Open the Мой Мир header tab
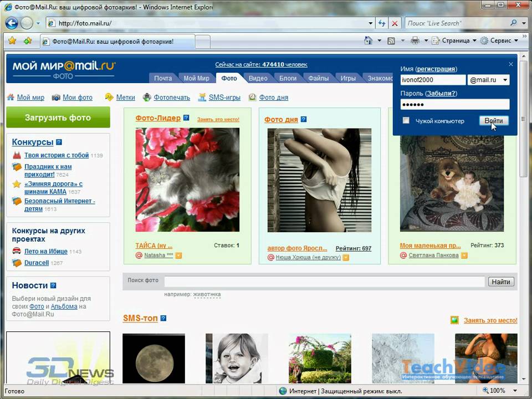Screen dimensions: 532x399 (x=196, y=78)
